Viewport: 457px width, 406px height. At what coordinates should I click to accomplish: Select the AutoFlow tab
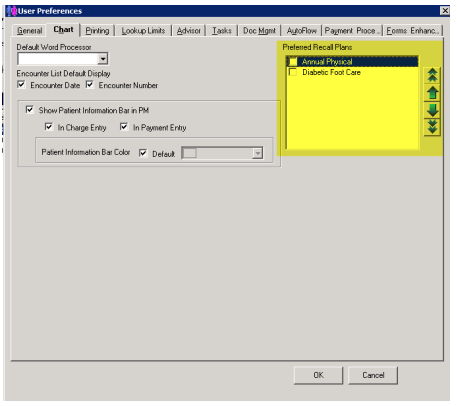(x=302, y=31)
